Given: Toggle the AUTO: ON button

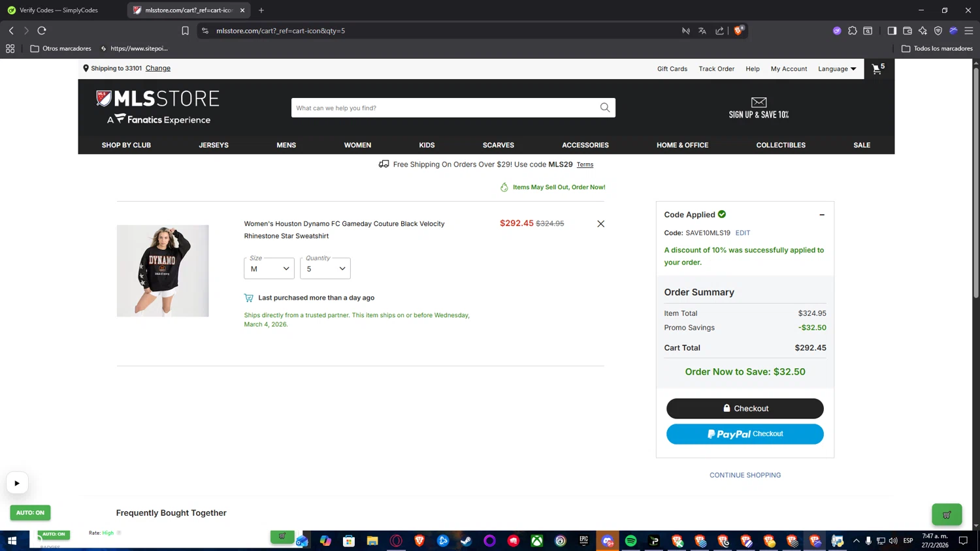Looking at the screenshot, I should click(30, 512).
